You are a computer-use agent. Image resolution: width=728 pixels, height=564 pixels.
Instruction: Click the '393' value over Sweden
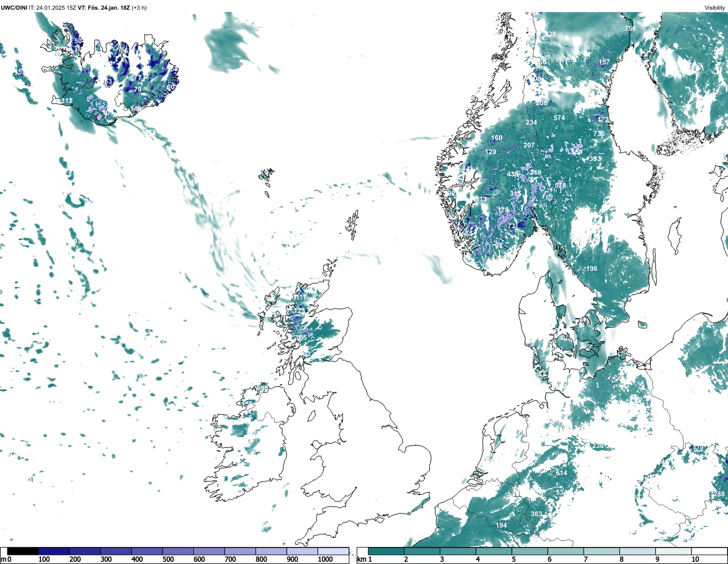pos(595,159)
